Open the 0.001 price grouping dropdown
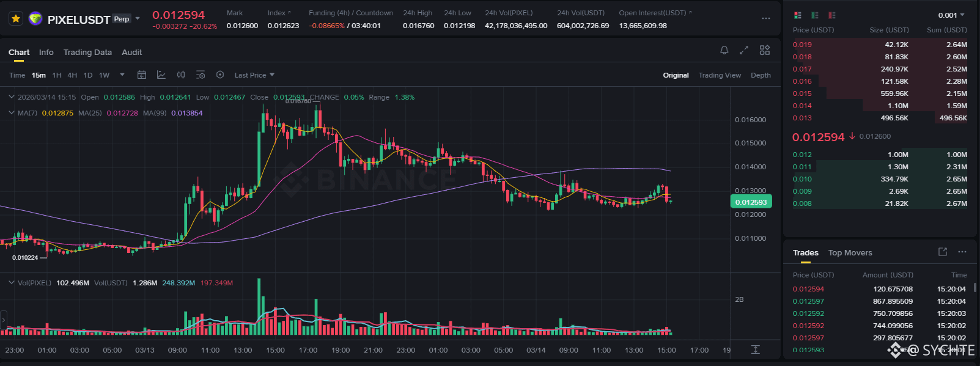Screen dimensions: 980x366 pos(951,15)
